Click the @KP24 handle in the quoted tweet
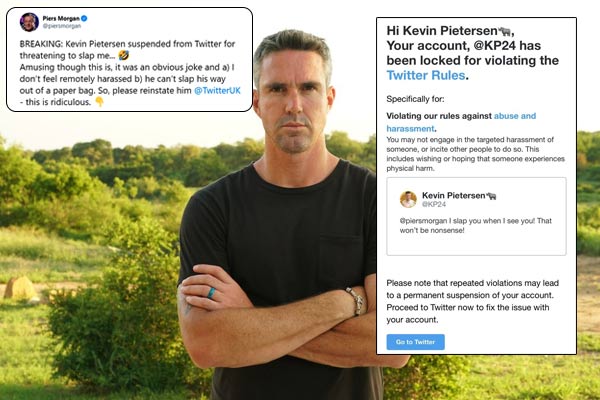The height and width of the screenshot is (400, 600). coord(434,204)
